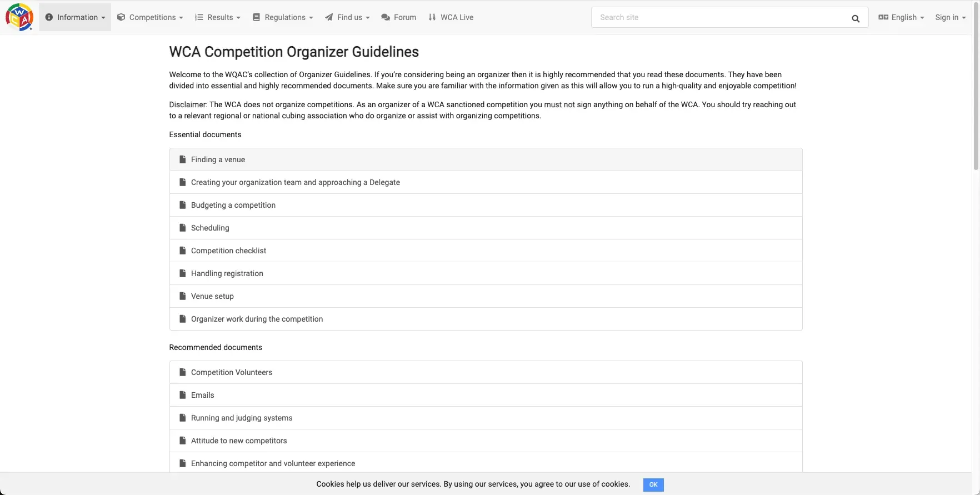Click the WCA Live sort icon
980x495 pixels.
(432, 17)
